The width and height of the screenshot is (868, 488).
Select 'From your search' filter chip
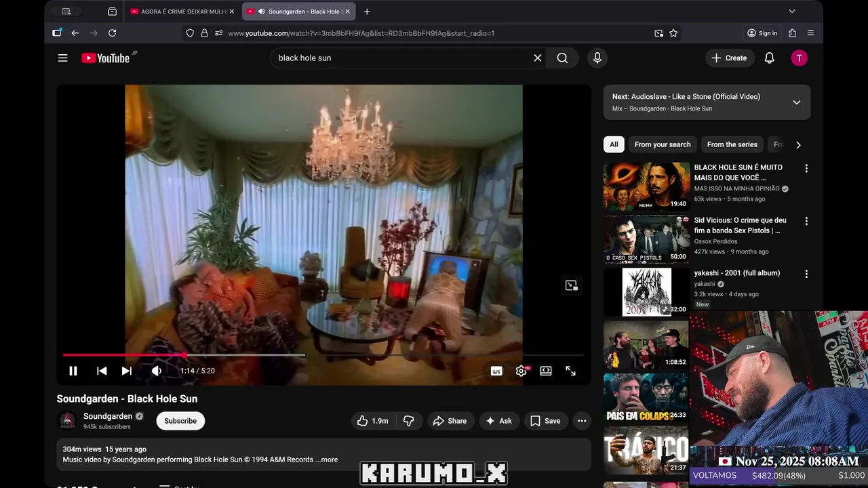click(663, 144)
